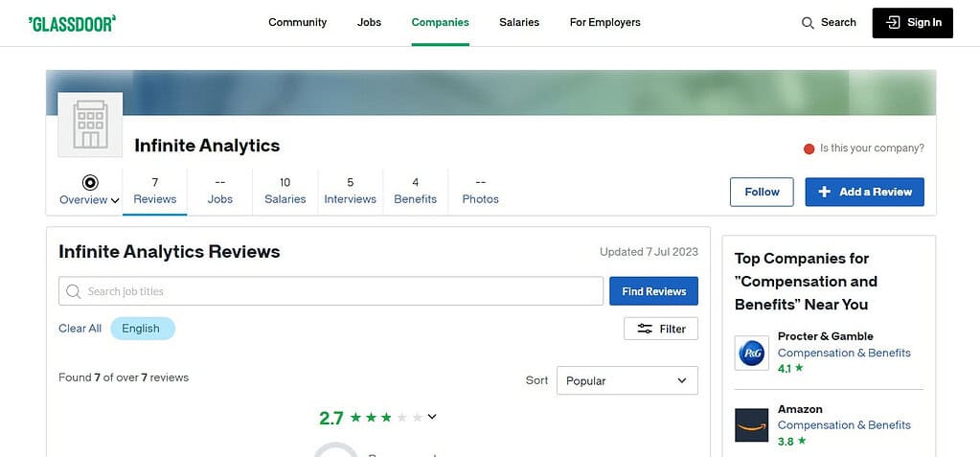Viewport: 980px width, 457px height.
Task: Click the red dot beside Is this your company
Action: (809, 149)
